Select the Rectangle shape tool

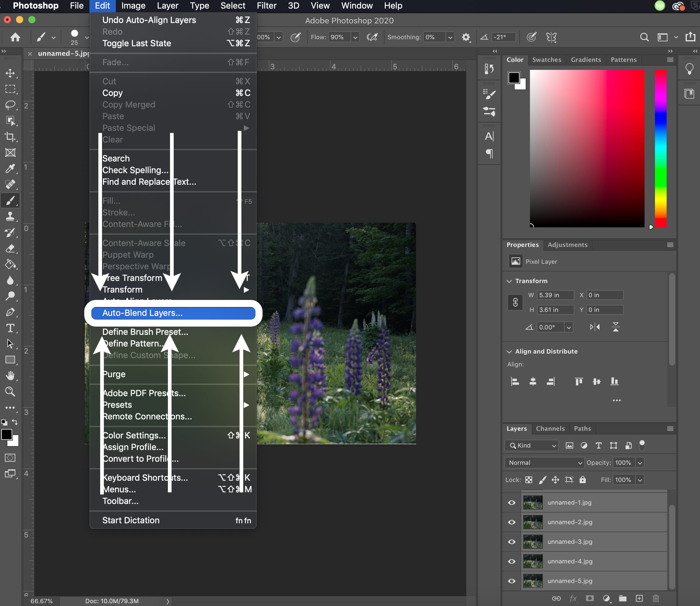[x=10, y=360]
